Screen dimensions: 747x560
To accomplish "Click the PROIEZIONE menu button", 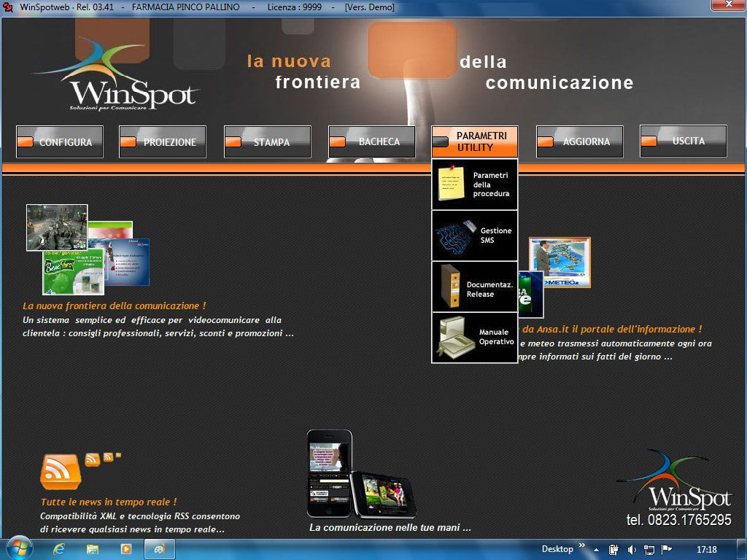I will tap(163, 142).
